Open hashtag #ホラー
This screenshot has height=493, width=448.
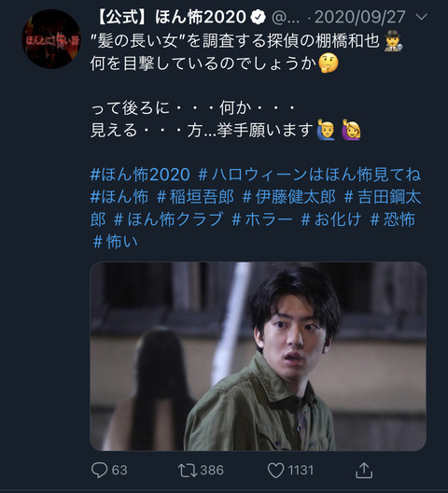(x=262, y=219)
